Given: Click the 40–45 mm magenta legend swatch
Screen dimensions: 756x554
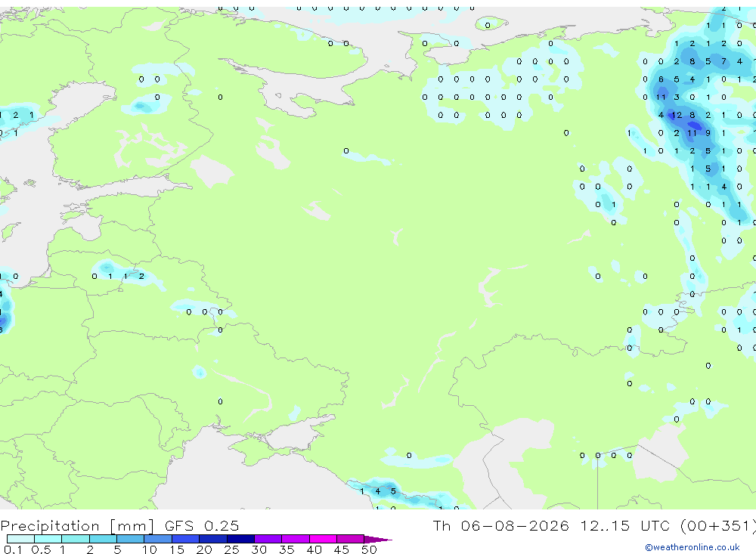Looking at the screenshot, I should 323,539.
